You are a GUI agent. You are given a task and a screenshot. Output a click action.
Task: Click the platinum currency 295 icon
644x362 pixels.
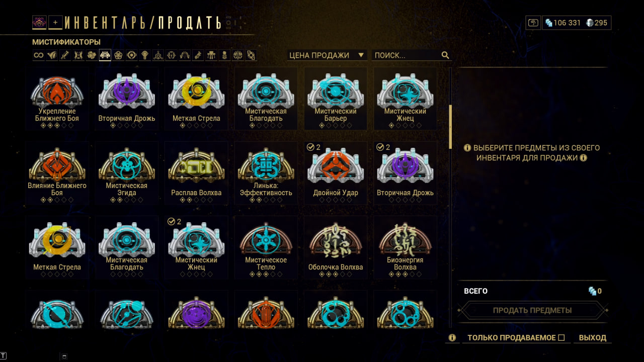(589, 23)
